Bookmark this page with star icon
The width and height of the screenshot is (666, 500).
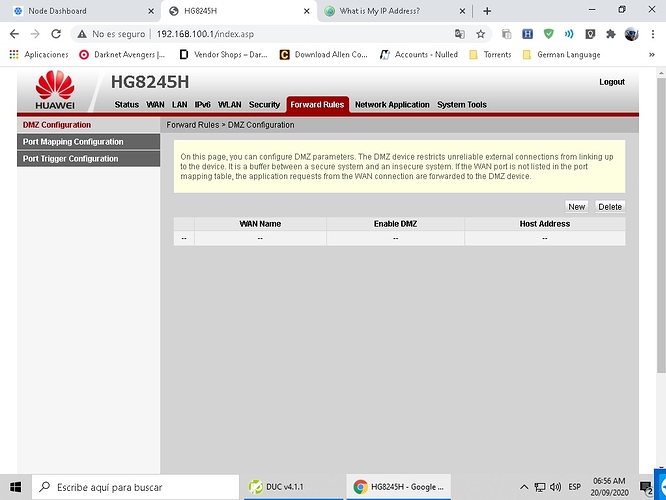coord(481,33)
